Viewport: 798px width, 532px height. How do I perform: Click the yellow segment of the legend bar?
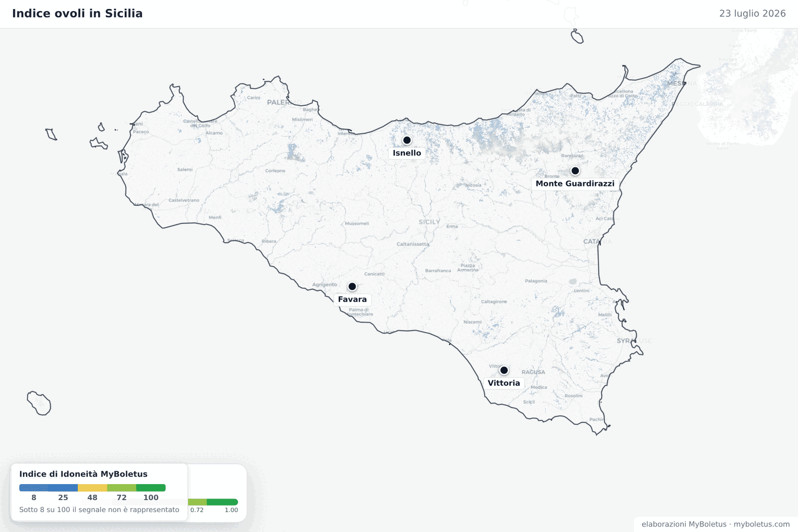tap(92, 488)
